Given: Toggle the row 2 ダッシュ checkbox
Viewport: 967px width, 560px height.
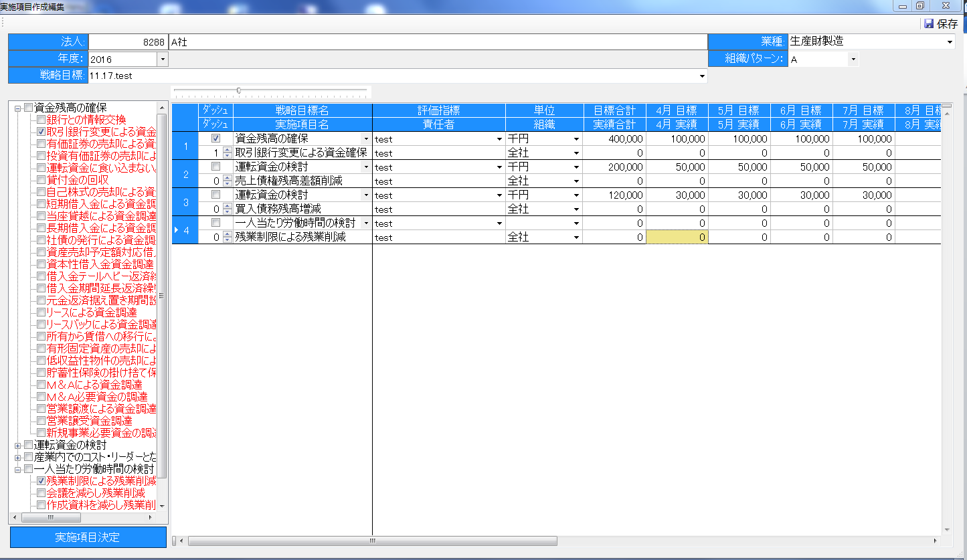Looking at the screenshot, I should [x=215, y=167].
